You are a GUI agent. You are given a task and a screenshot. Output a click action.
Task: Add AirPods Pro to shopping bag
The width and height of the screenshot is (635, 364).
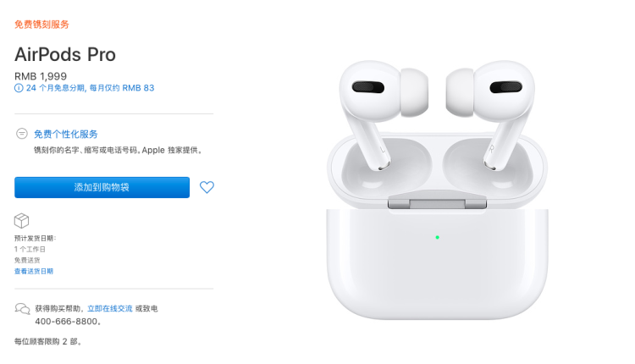[102, 187]
